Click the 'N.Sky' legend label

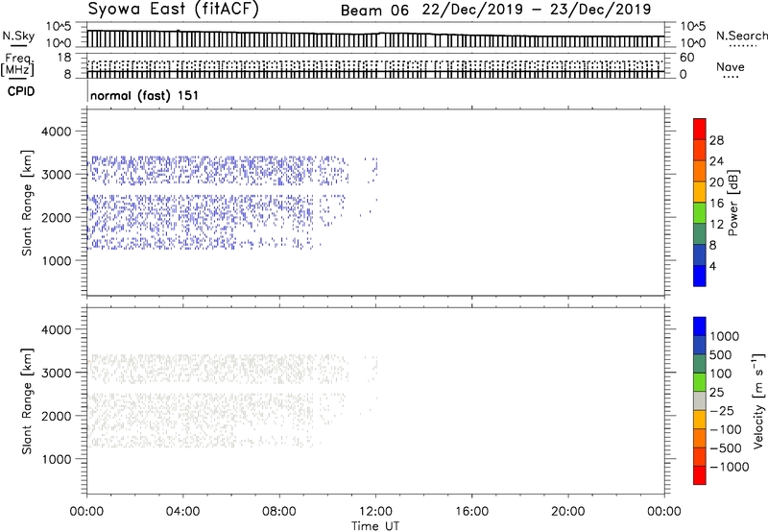pyautogui.click(x=18, y=36)
